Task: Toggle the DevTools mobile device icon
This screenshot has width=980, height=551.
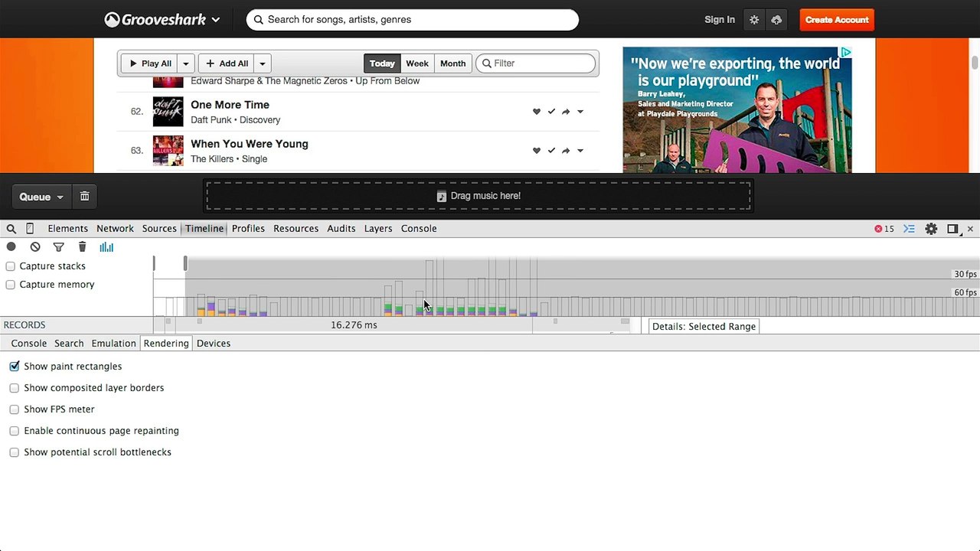Action: [x=30, y=229]
